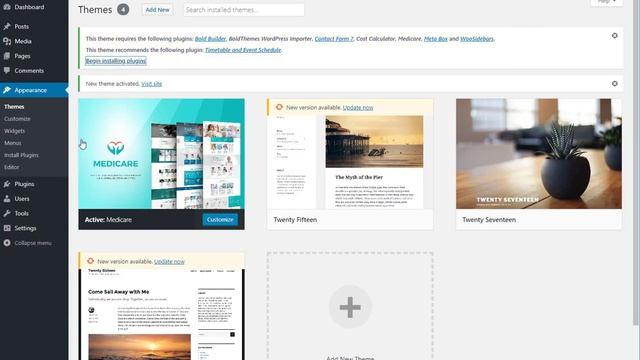Click Twenty Fifteen update refresh icon
Viewport: 640px width, 360px height.
(x=279, y=107)
